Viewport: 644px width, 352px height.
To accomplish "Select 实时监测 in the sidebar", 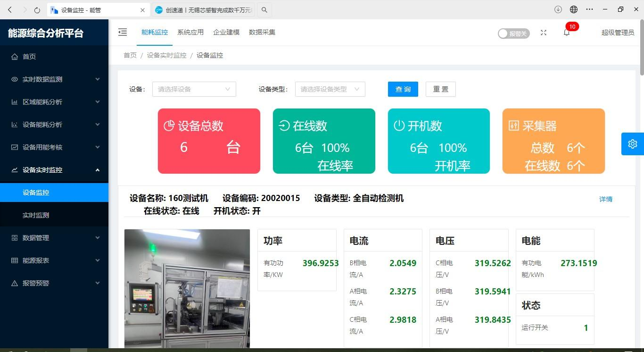I will (36, 215).
